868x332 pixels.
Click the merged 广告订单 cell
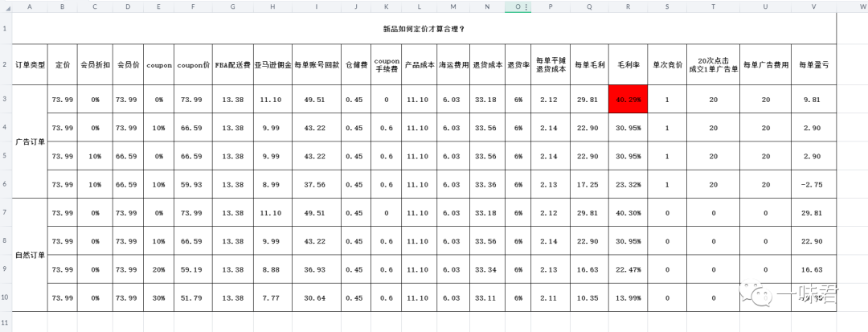(30, 141)
